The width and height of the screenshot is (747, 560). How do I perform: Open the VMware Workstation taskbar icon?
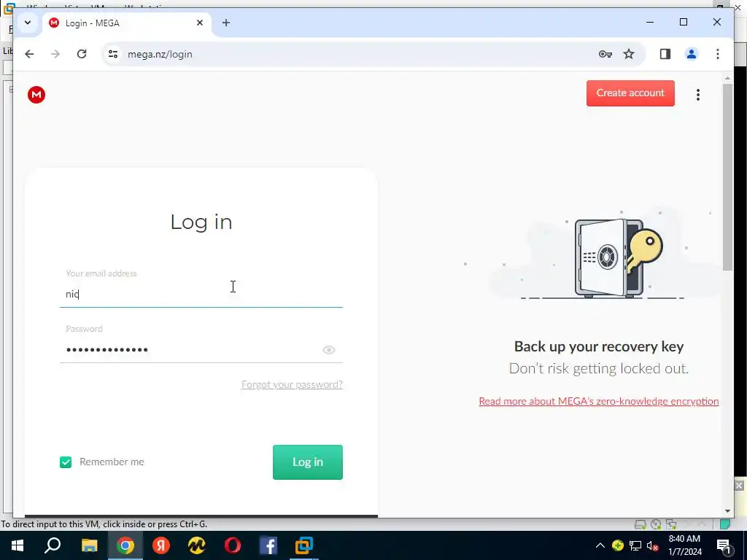click(x=304, y=545)
